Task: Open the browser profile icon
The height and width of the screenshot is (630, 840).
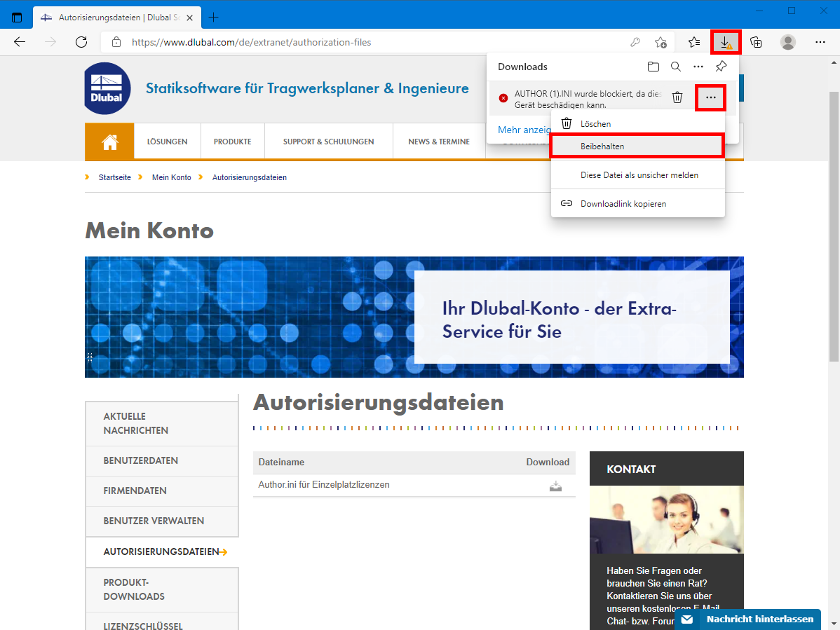Action: pos(788,42)
